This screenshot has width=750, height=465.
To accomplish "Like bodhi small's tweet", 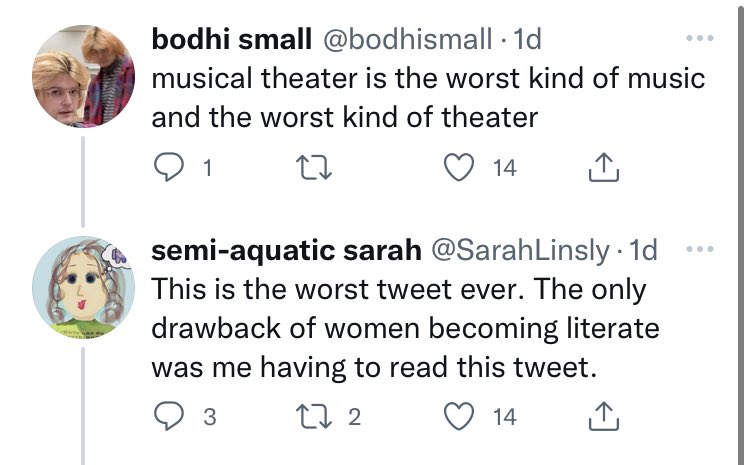I will (x=459, y=167).
